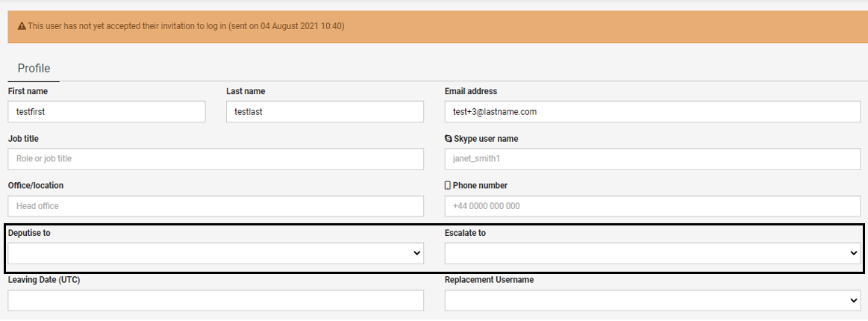This screenshot has height=321, width=868.
Task: Open the Replacement Username dropdown
Action: tap(652, 300)
